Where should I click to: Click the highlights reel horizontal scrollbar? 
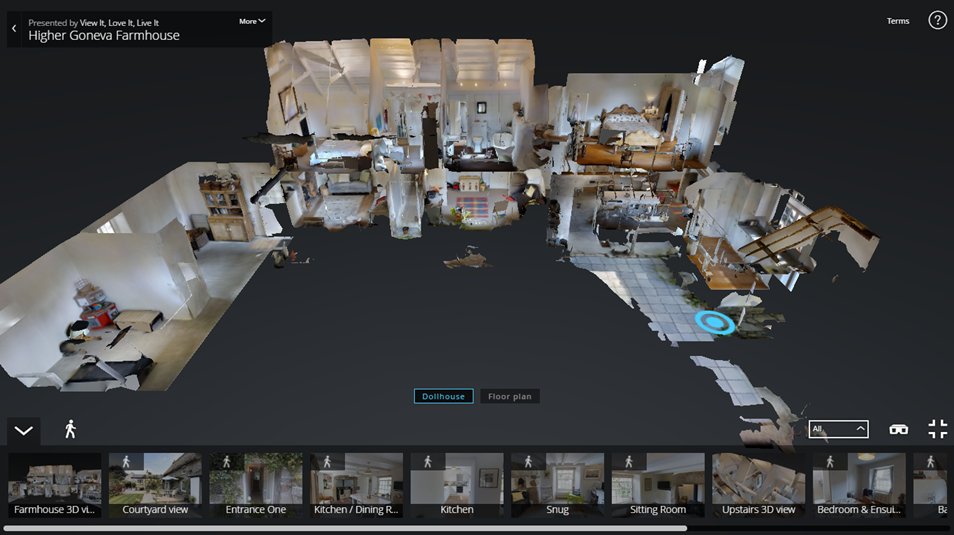tap(345, 529)
